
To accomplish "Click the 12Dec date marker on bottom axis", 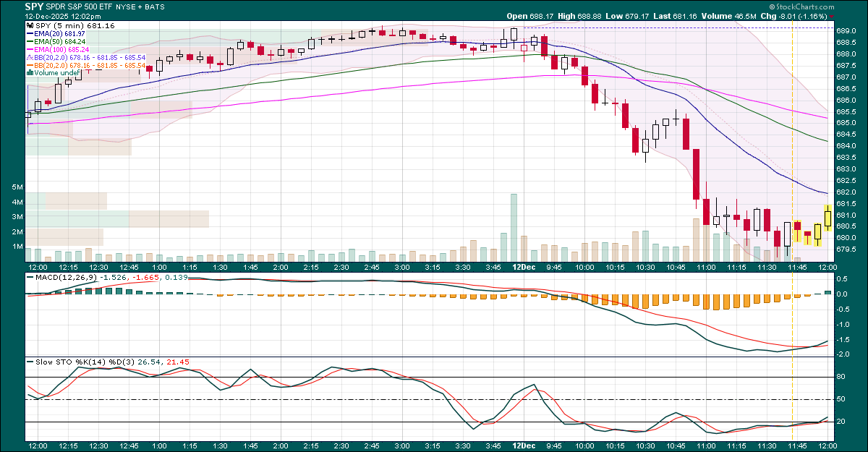I will tap(523, 448).
